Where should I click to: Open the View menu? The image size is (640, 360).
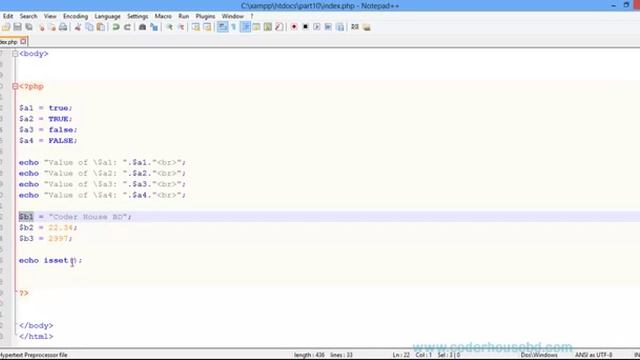point(50,16)
